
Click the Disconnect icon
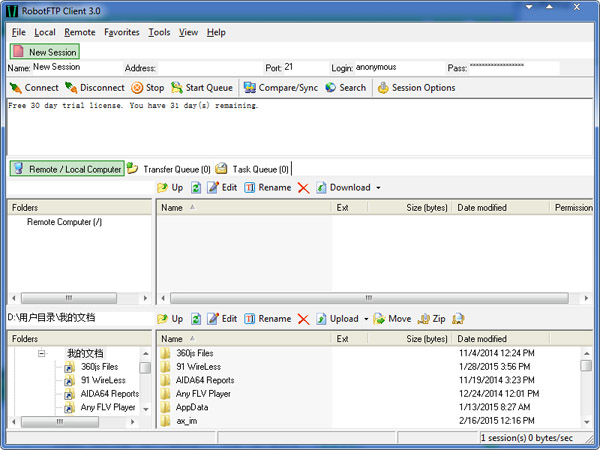pos(71,88)
